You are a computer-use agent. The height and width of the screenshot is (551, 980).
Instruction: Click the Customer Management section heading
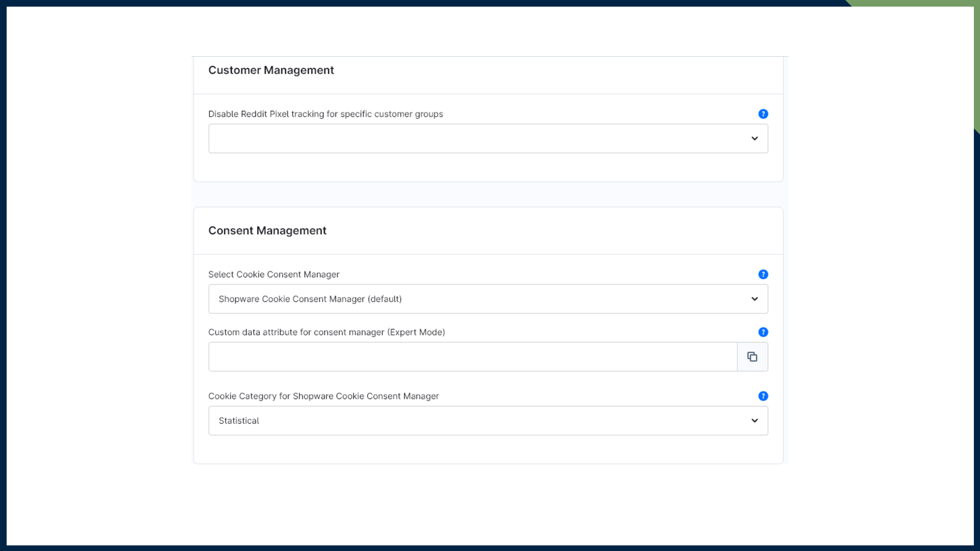271,70
